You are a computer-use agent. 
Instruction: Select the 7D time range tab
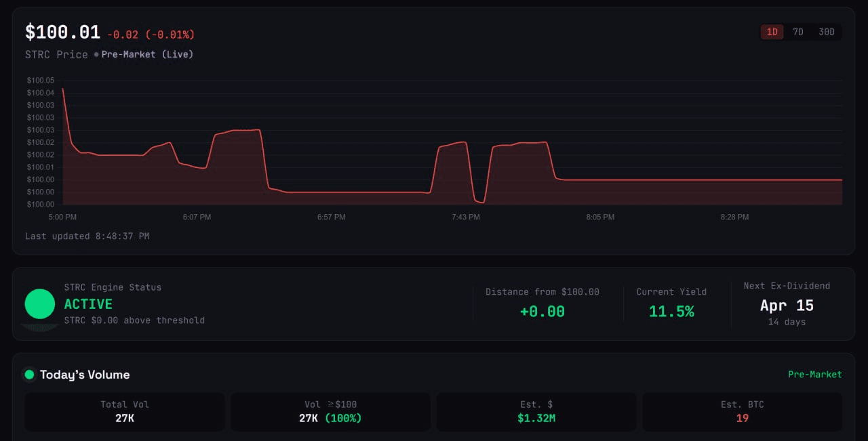tap(798, 32)
